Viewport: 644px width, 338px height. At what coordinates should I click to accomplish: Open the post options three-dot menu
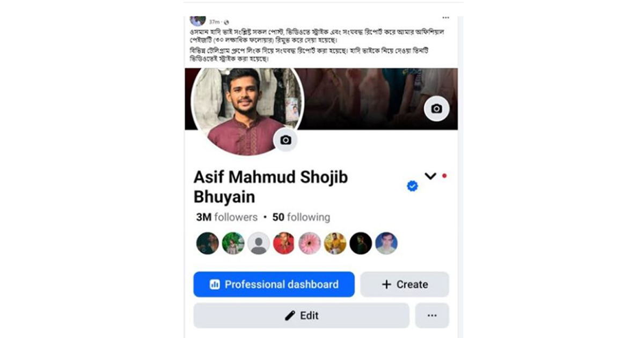pos(445,17)
